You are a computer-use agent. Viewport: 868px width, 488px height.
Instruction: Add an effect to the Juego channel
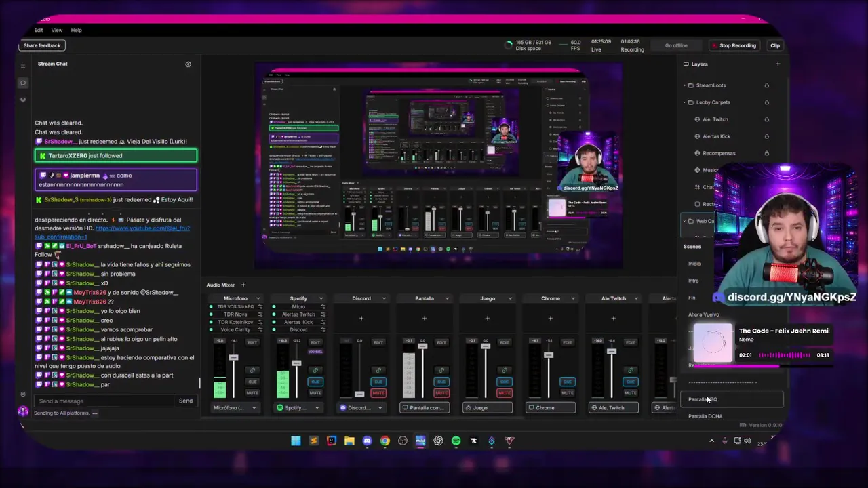coord(487,318)
